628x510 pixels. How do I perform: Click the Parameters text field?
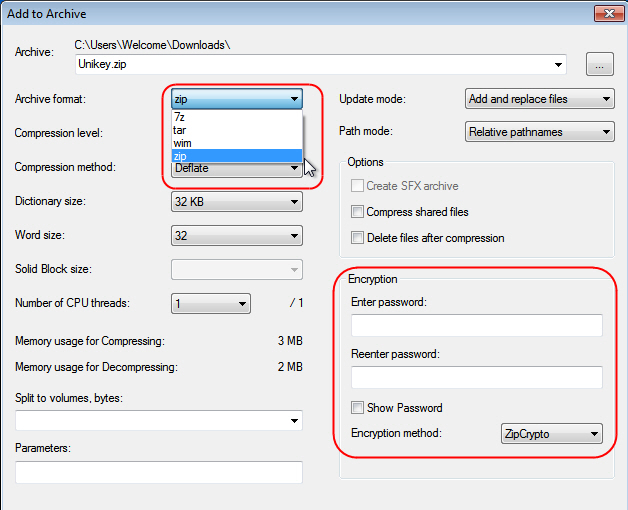(158, 472)
